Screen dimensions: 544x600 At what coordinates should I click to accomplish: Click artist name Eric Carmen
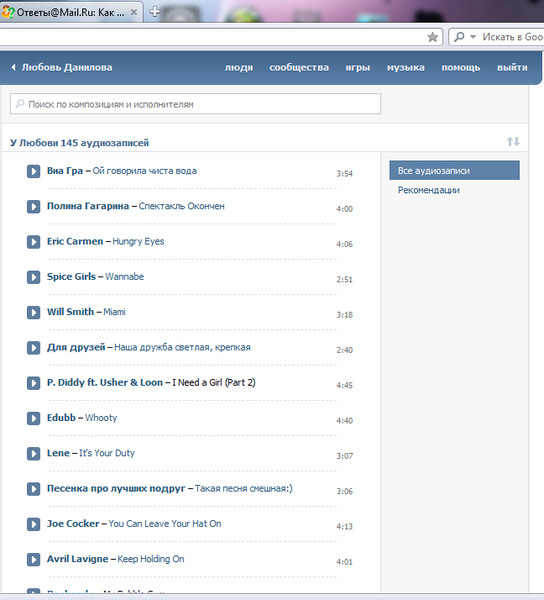pos(75,241)
